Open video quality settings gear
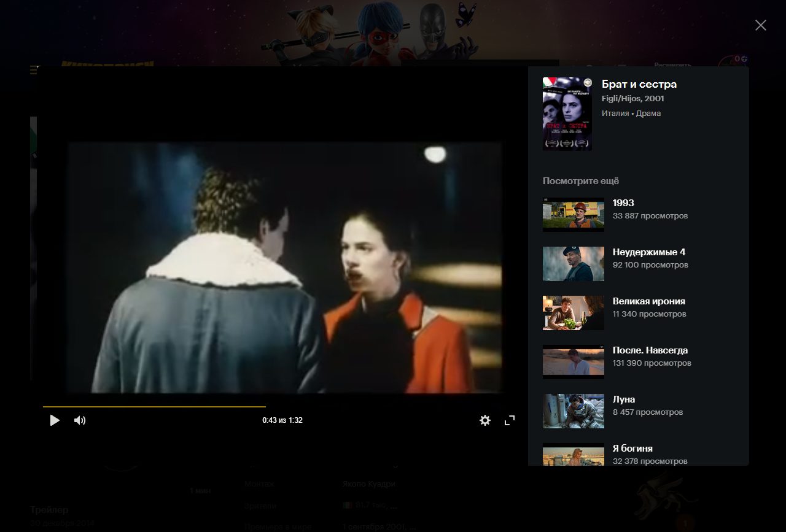Screen dimensions: 786x532 click(485, 420)
